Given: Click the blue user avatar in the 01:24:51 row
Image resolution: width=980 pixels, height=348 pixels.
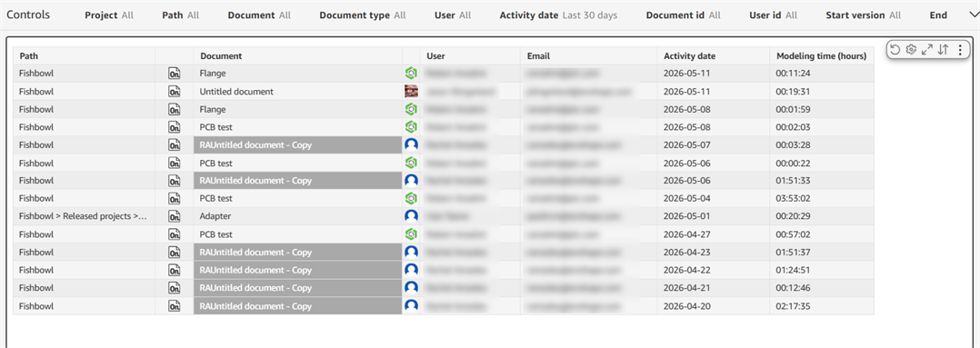Looking at the screenshot, I should pos(411,270).
